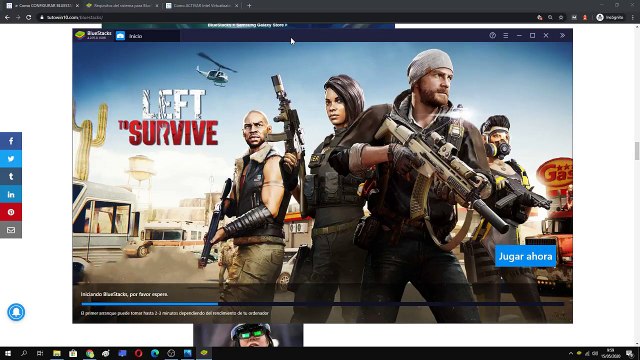Open Chrome three-dot menu
The height and width of the screenshot is (360, 640).
pyautogui.click(x=633, y=17)
